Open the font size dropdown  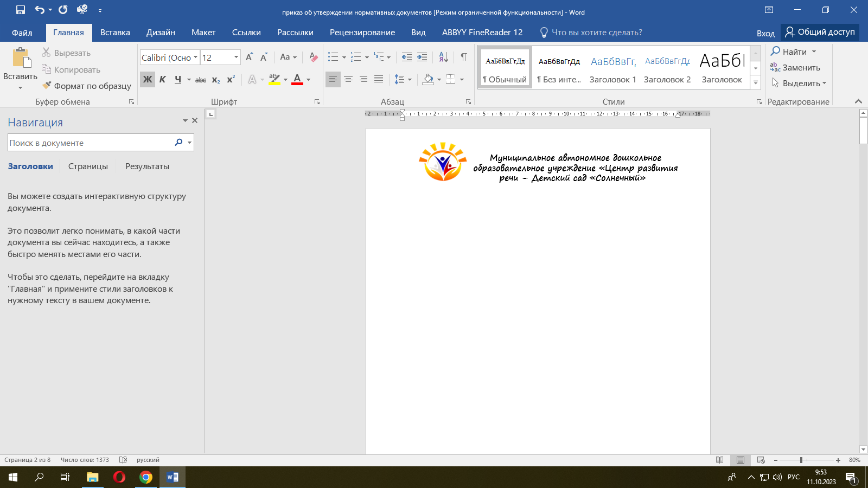pos(236,57)
